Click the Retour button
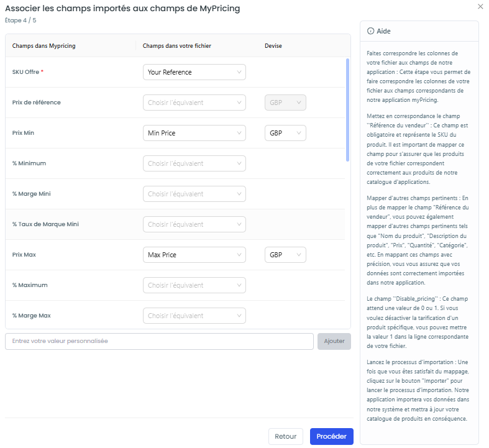The width and height of the screenshot is (489, 448). [x=286, y=436]
